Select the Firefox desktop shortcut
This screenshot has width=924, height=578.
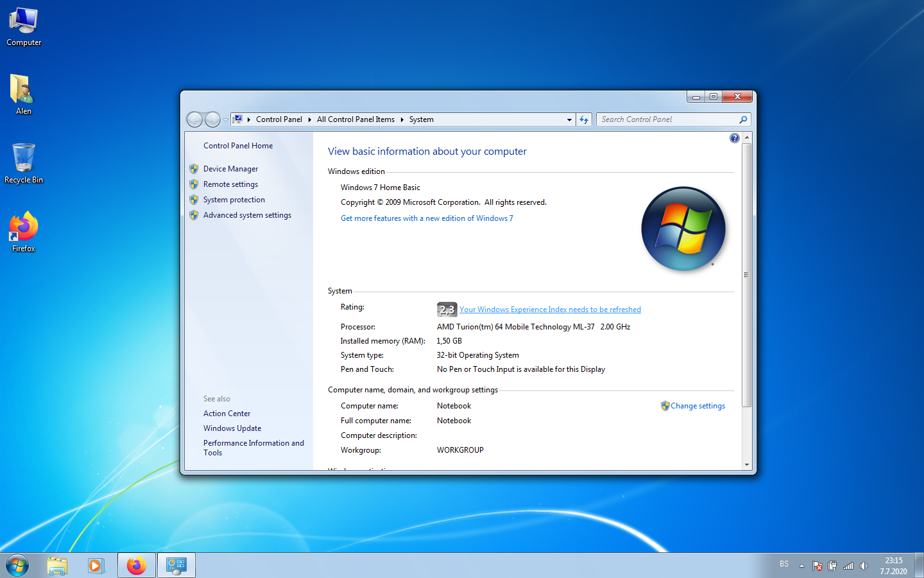tap(24, 232)
